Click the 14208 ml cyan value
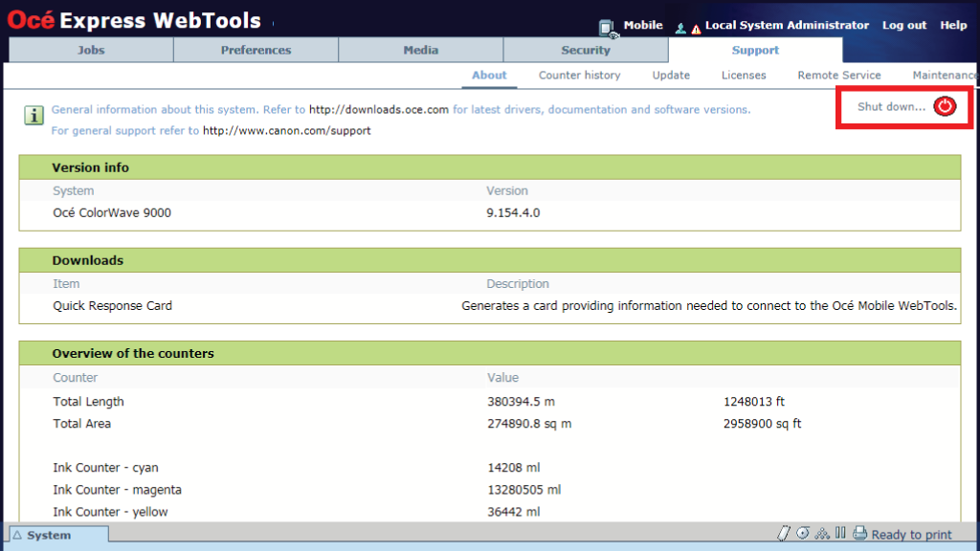The width and height of the screenshot is (980, 551). (x=514, y=468)
